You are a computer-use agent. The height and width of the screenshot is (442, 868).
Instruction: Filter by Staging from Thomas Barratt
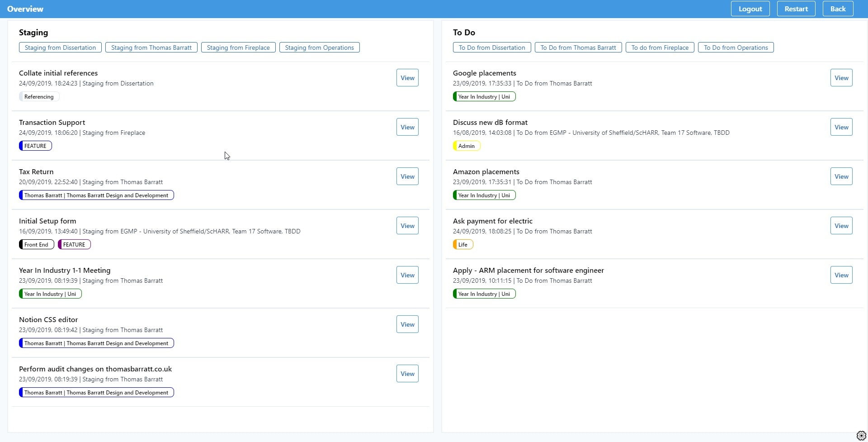151,48
